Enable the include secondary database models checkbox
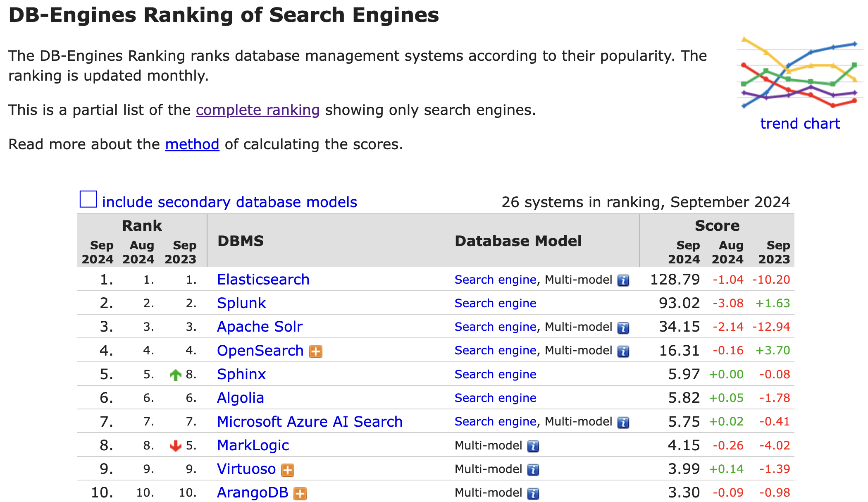The width and height of the screenshot is (868, 502). click(x=88, y=199)
